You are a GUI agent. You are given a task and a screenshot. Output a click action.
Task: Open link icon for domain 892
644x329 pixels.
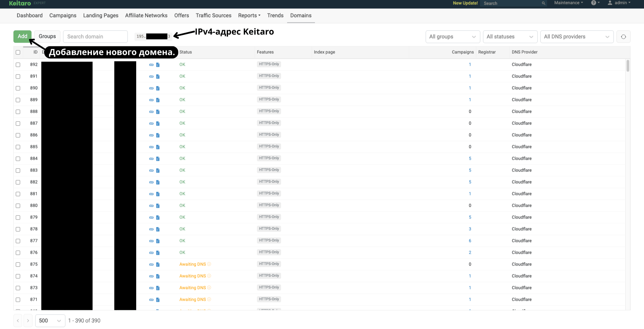tap(151, 65)
